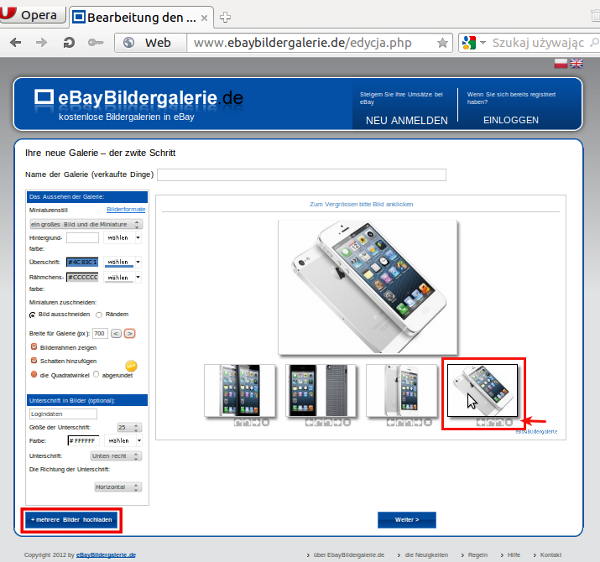Select the Bild ausschneiden radio button
This screenshot has width=600, height=562.
(x=32, y=314)
